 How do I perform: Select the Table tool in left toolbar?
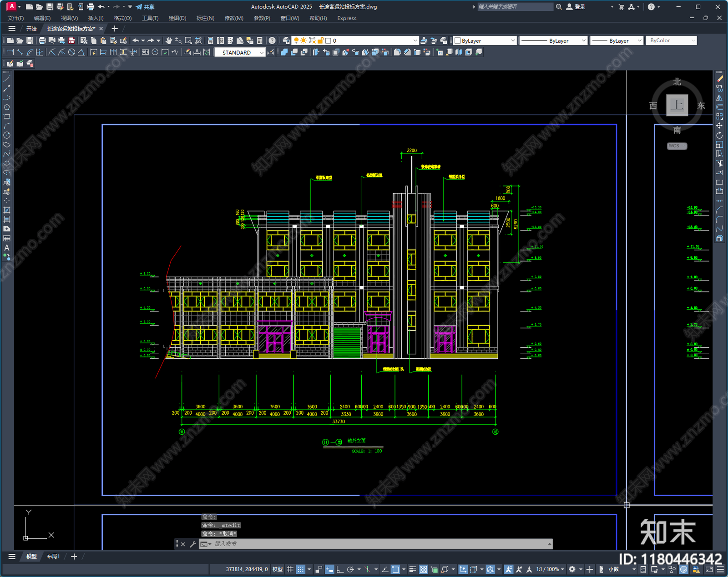[7, 238]
